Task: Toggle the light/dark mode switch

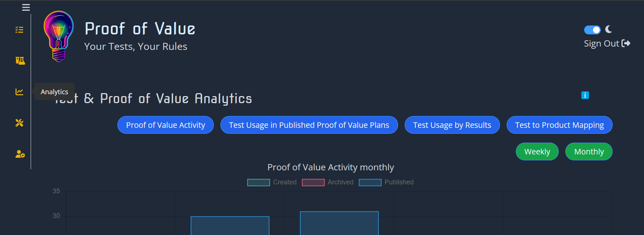Action: (x=592, y=30)
